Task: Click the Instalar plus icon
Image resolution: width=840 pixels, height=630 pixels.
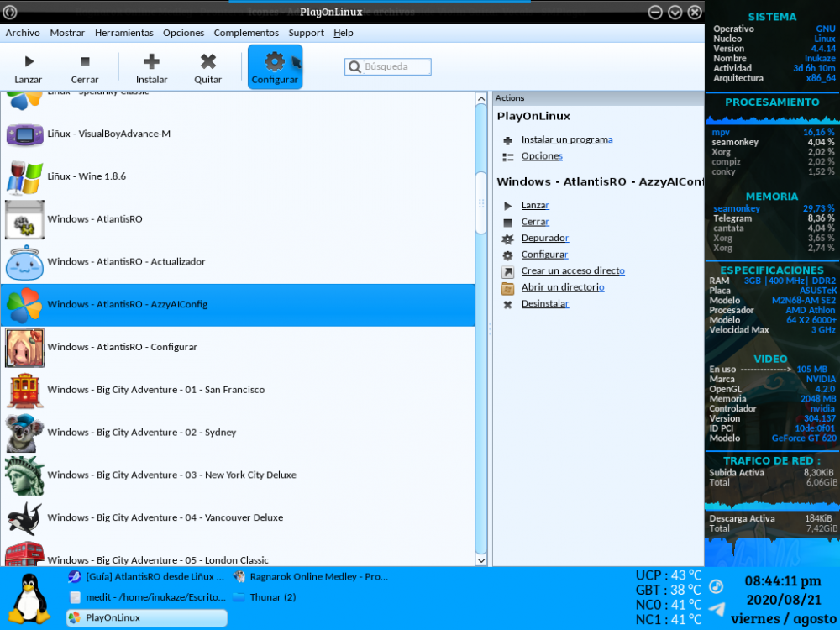Action: coord(151,61)
